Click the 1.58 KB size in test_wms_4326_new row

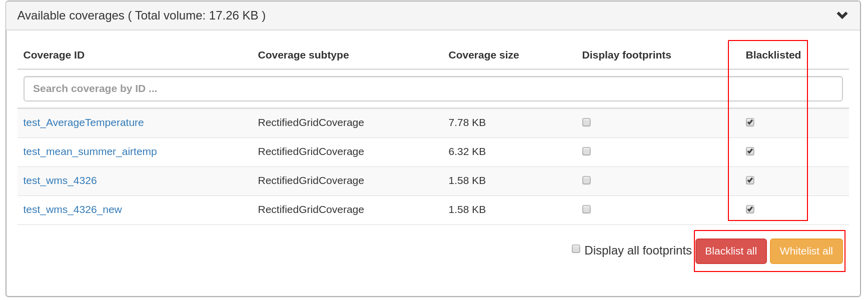(467, 209)
